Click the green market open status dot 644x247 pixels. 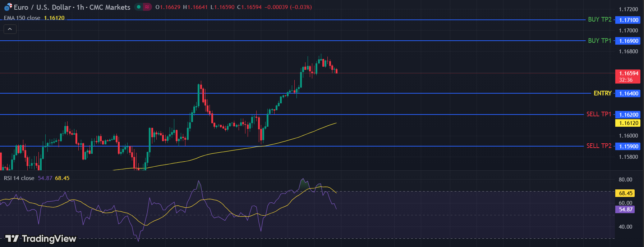(139, 7)
